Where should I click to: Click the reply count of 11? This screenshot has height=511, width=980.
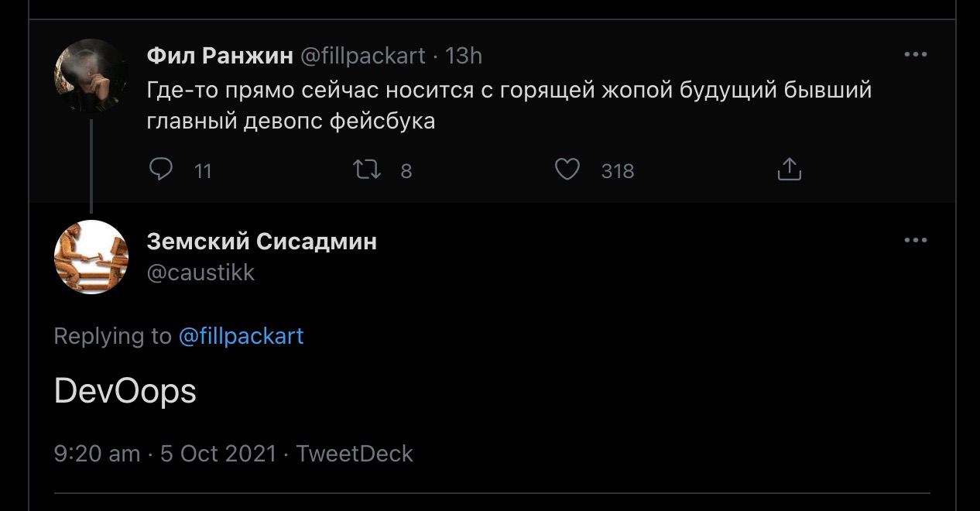click(203, 170)
